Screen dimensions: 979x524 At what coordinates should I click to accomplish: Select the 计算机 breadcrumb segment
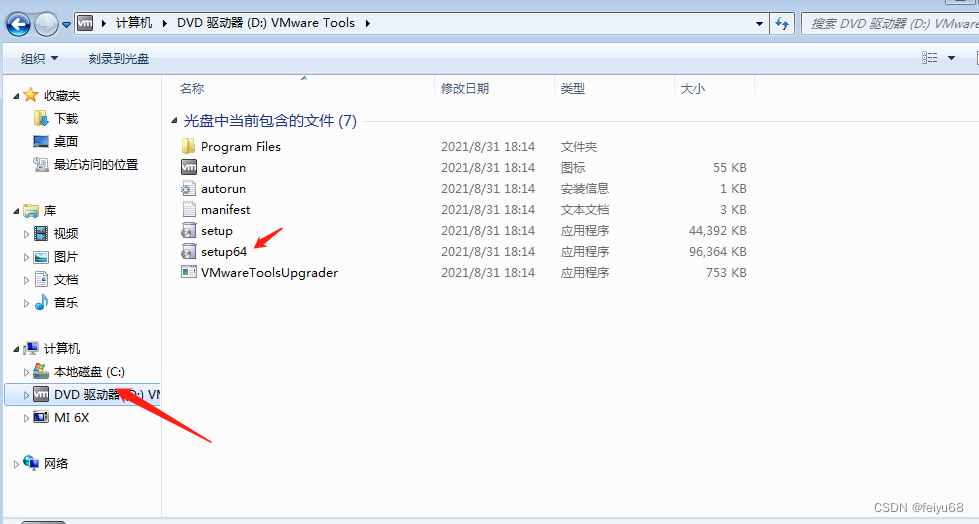[x=134, y=23]
